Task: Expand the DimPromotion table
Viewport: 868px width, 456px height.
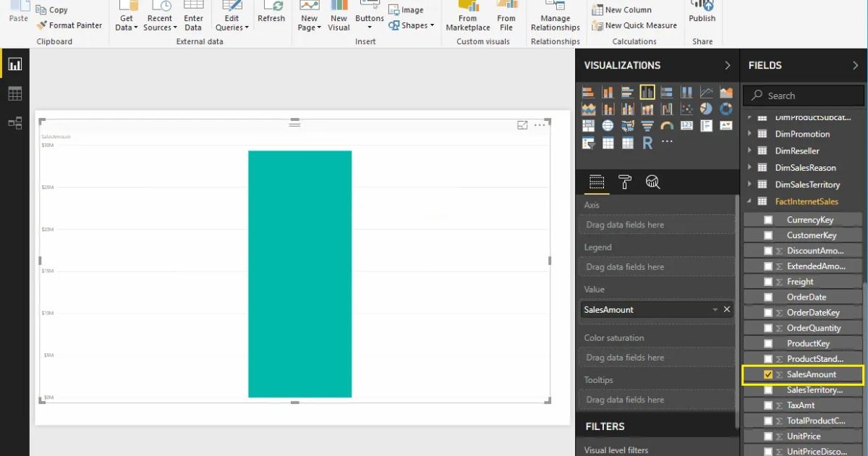Action: coord(750,134)
